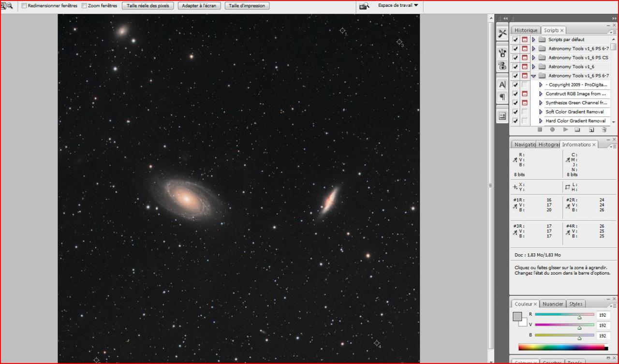The width and height of the screenshot is (619, 364).
Task: Click the color sampler #4 eyedropper icon
Action: [568, 232]
